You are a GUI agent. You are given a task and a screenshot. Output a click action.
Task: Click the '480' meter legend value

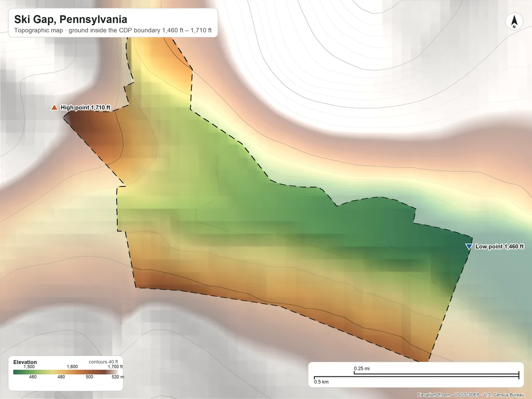coord(61,377)
